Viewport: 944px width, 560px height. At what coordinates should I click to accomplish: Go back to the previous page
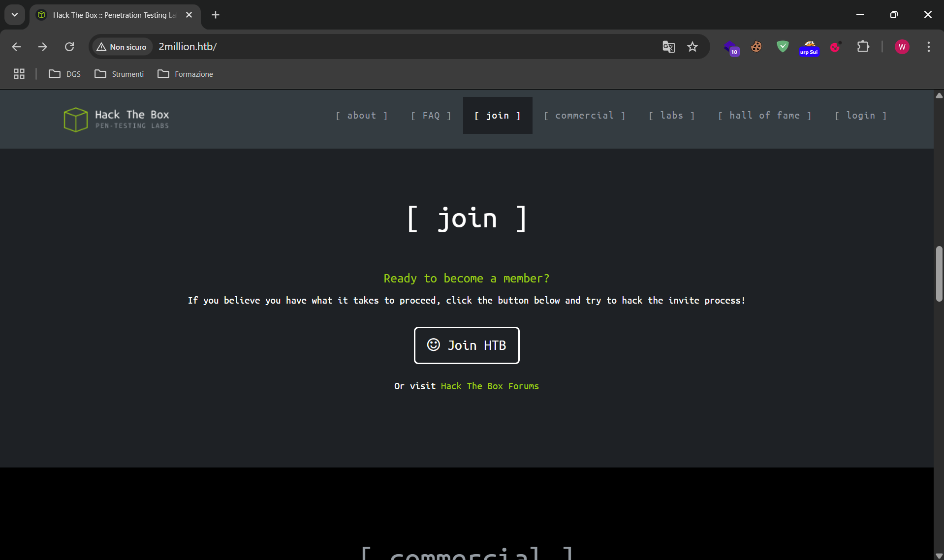(16, 47)
